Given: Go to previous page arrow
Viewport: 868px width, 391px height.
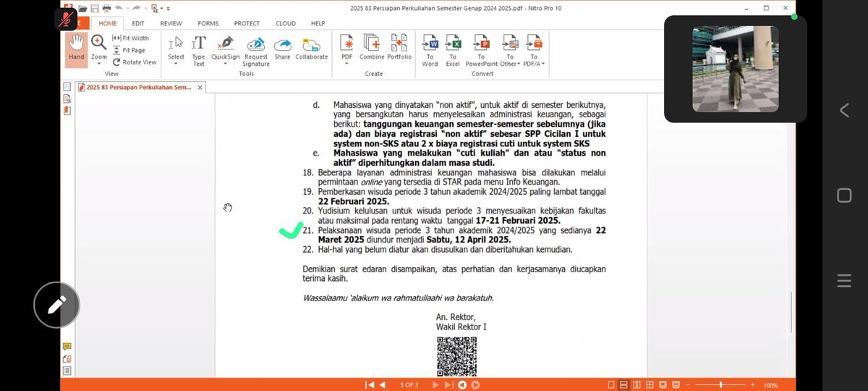Looking at the screenshot, I should click(383, 384).
